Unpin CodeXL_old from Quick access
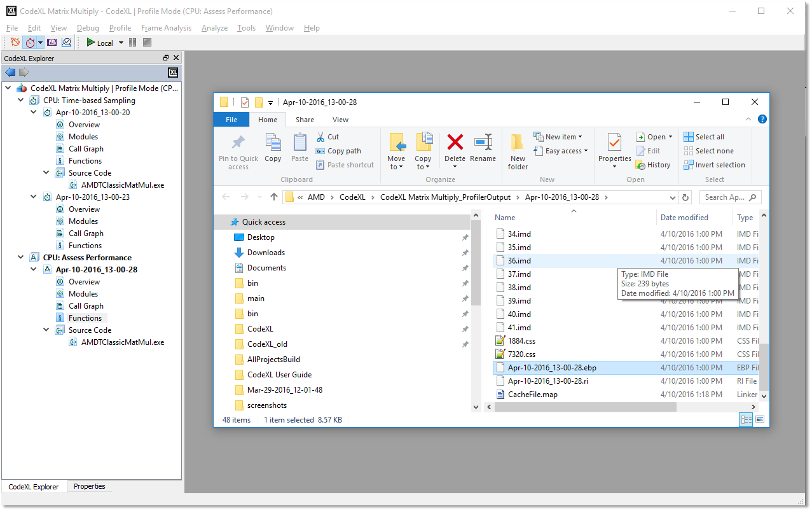The width and height of the screenshot is (812, 511). click(465, 344)
